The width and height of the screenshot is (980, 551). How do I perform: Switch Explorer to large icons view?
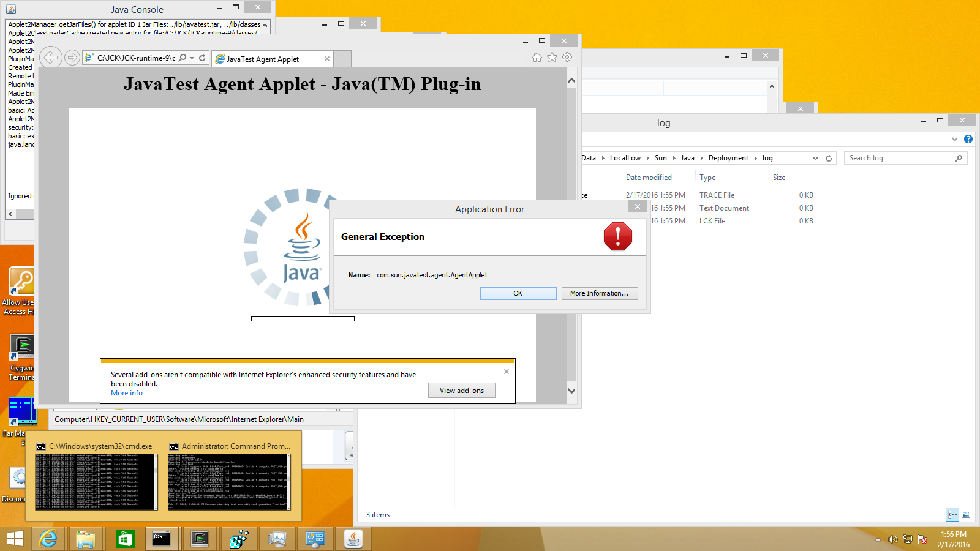pos(966,514)
